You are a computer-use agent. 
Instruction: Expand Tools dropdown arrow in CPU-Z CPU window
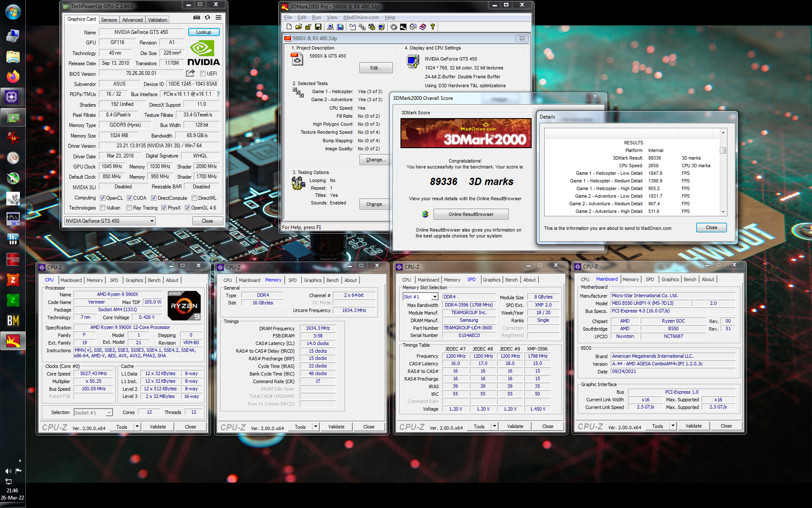pyautogui.click(x=137, y=427)
